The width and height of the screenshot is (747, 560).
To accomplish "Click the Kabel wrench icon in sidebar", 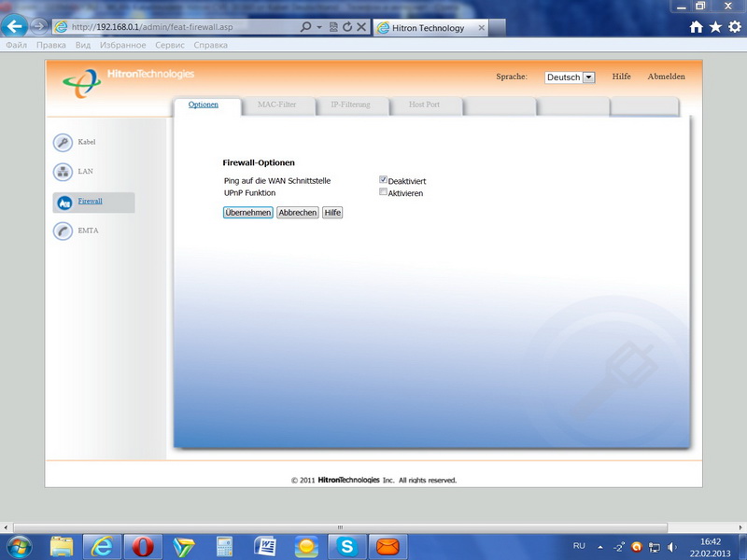I will [x=63, y=143].
